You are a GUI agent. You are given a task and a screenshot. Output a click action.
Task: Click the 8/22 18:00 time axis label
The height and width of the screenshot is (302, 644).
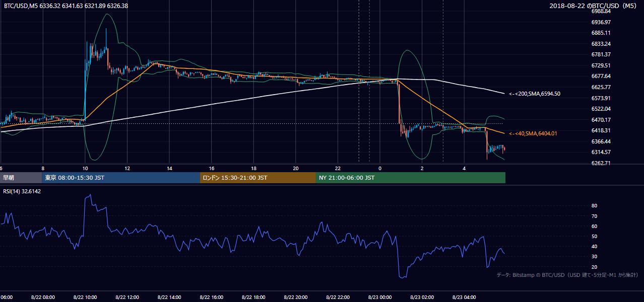click(253, 297)
